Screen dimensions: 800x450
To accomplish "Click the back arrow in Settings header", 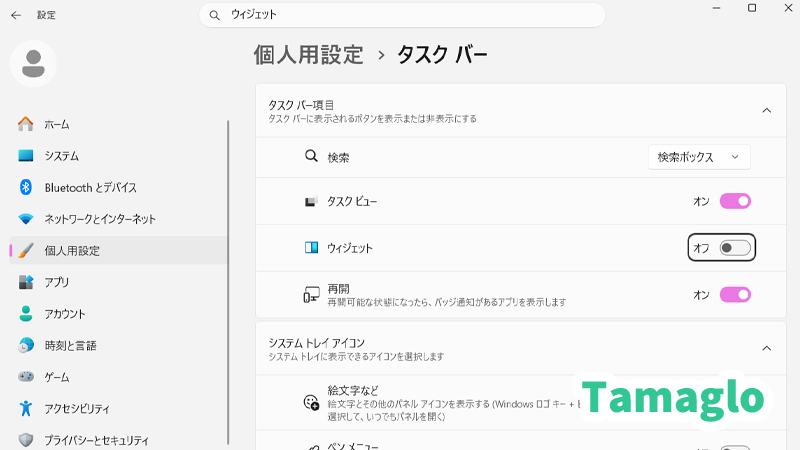I will (x=16, y=15).
